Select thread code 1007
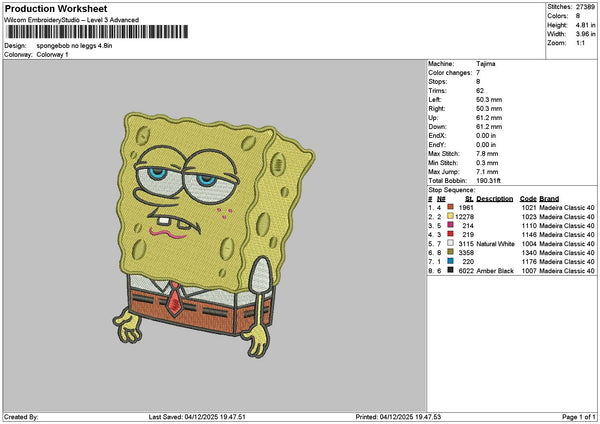The image size is (600, 424). click(x=529, y=271)
